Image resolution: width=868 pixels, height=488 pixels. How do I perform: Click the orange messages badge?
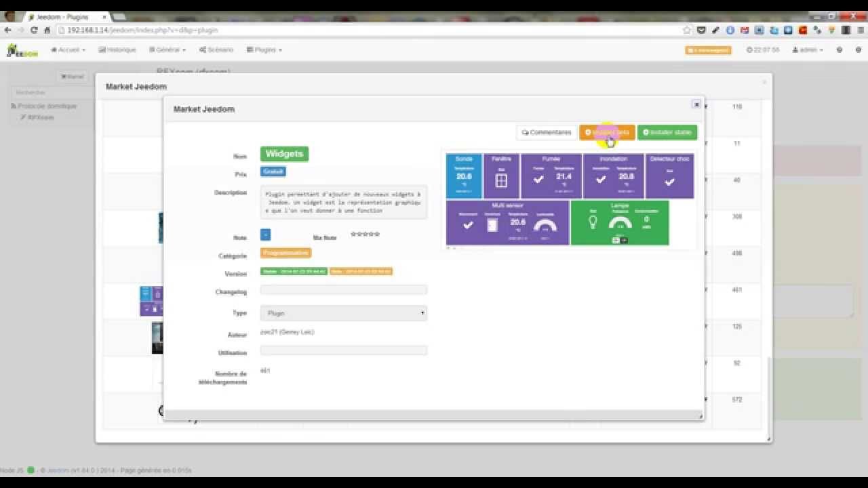708,50
